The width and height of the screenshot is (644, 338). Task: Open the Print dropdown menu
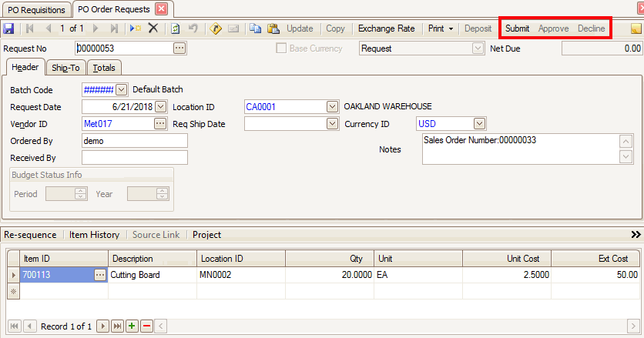[x=441, y=28]
